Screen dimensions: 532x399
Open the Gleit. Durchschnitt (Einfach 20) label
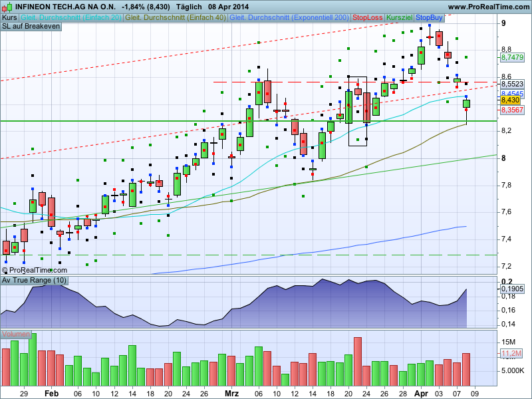[x=71, y=18]
